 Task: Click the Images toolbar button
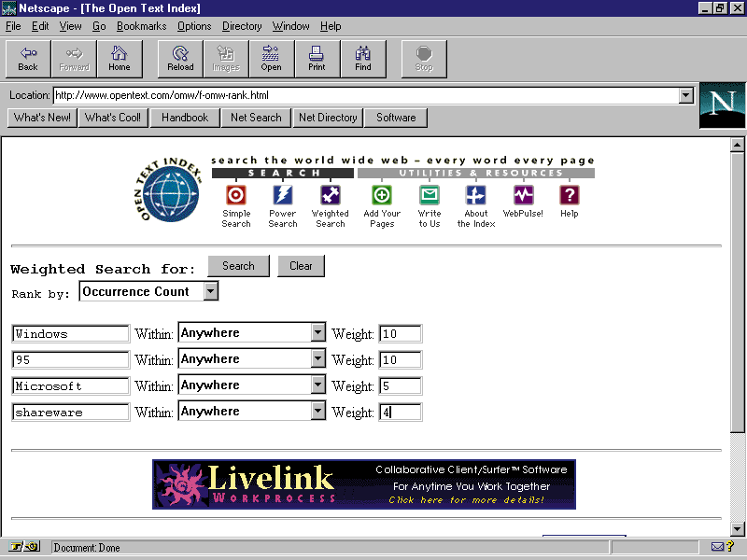click(x=226, y=59)
